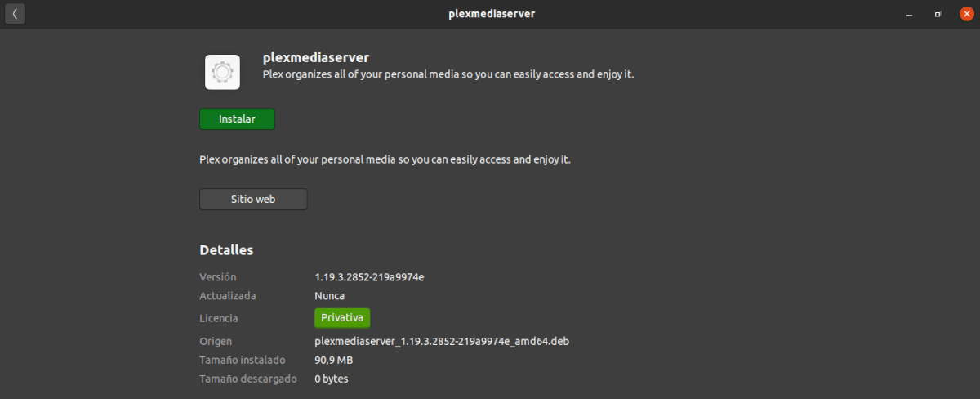Select the version number 1.19.3.2852-219a9974e
Viewport: 980px width, 399px height.
point(369,277)
